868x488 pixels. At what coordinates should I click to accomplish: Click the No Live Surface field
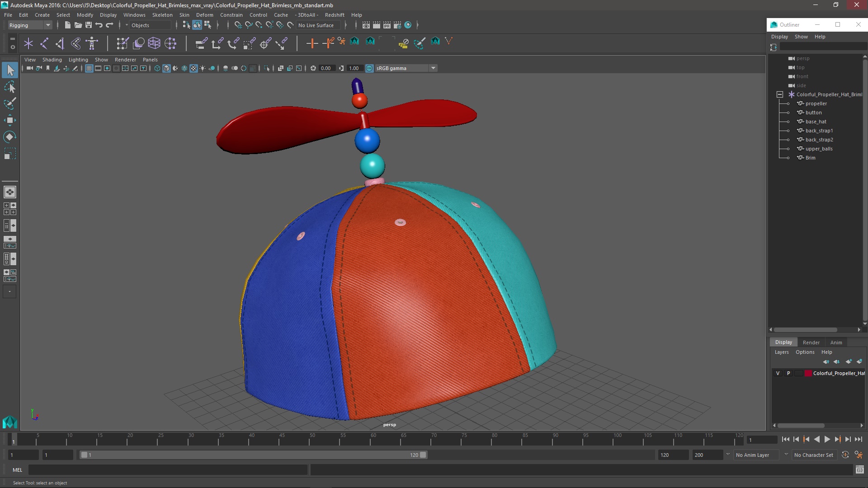click(316, 25)
